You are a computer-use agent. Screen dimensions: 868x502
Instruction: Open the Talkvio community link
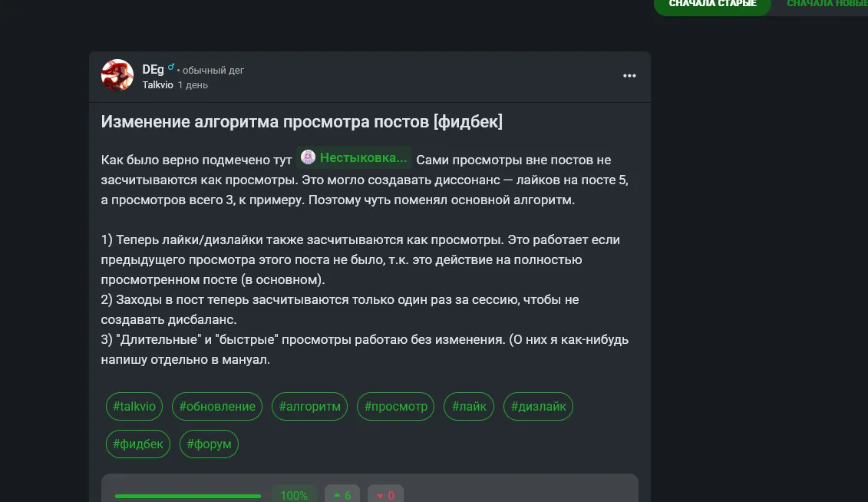click(x=158, y=84)
